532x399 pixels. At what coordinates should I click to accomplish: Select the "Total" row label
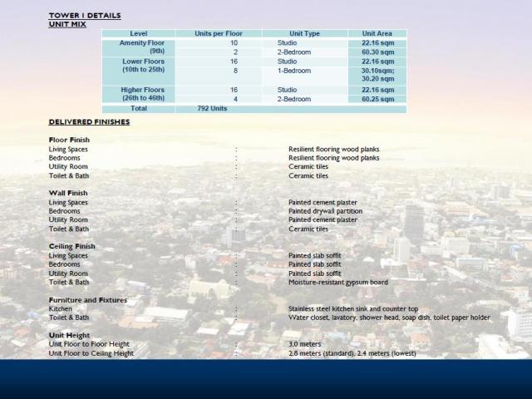click(x=139, y=109)
